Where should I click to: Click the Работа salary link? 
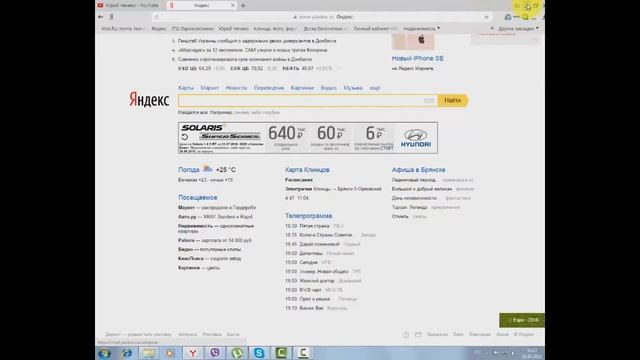tap(215, 240)
